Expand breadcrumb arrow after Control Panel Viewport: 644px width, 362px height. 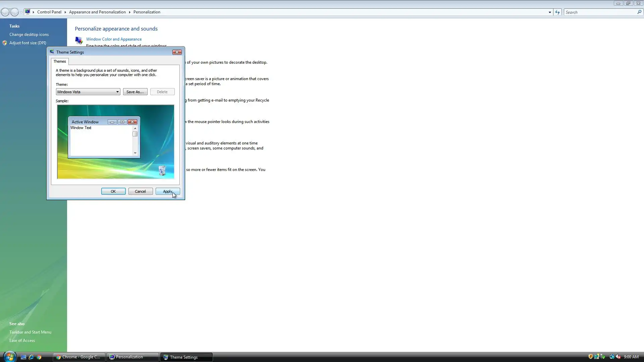[x=65, y=12]
